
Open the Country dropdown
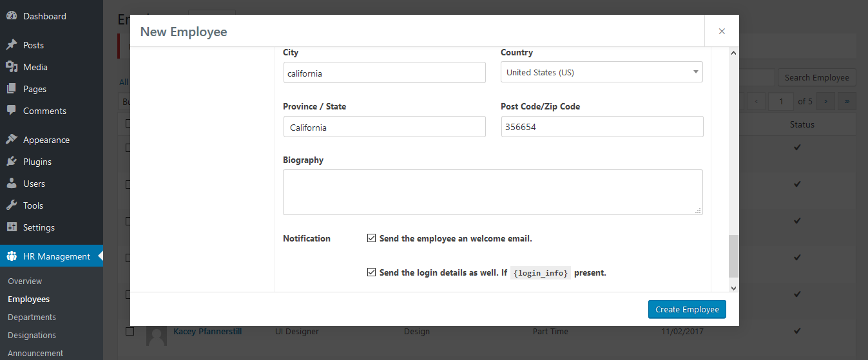[x=601, y=72]
